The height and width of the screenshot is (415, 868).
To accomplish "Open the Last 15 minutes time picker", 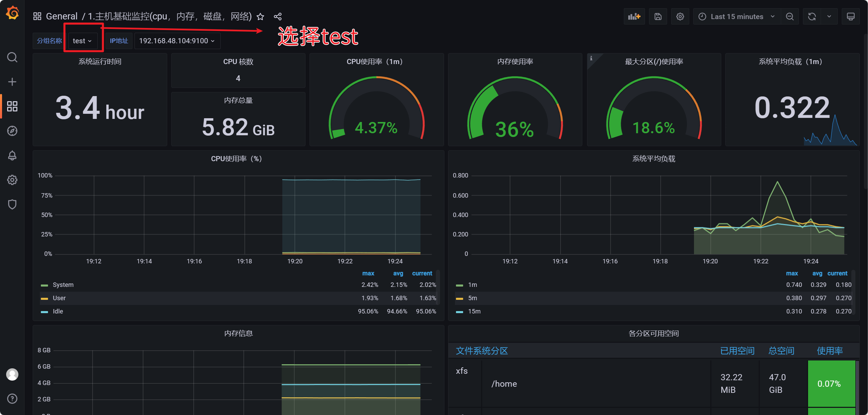I will (x=736, y=17).
